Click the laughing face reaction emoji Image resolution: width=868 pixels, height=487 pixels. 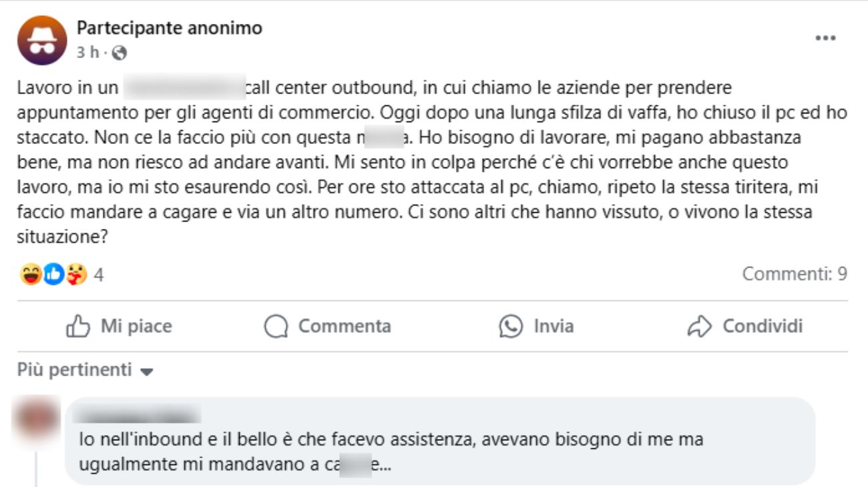[31, 274]
